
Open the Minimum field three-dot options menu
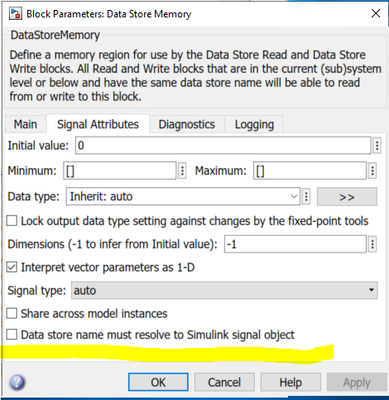[x=182, y=171]
